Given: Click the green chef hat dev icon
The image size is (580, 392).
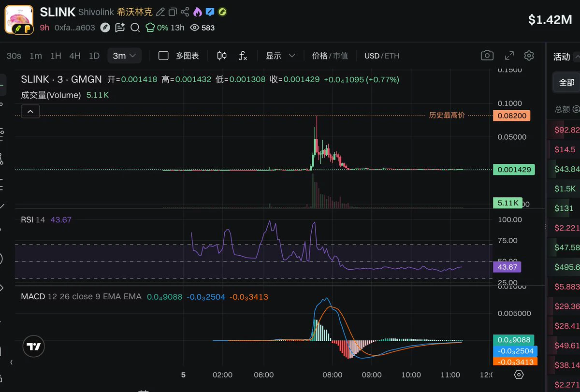Looking at the screenshot, I should [x=150, y=28].
